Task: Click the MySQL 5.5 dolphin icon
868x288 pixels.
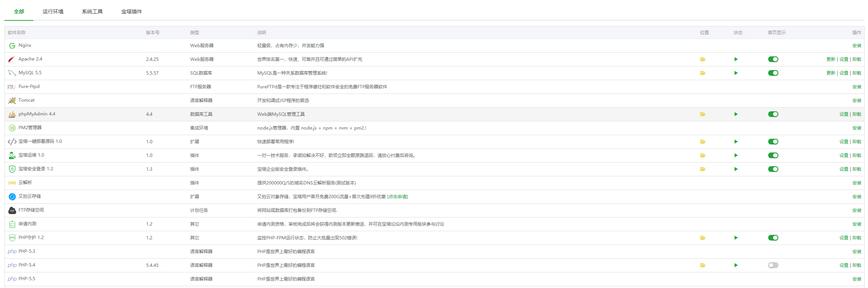Action: (12, 73)
